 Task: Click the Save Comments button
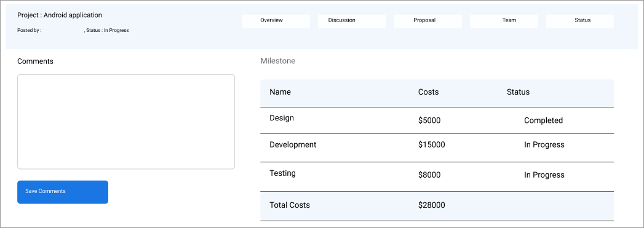(63, 192)
